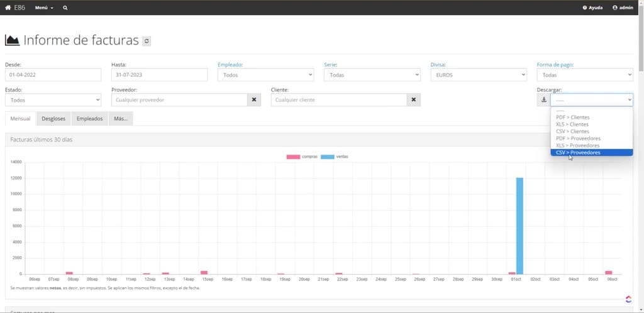This screenshot has height=313, width=644.
Task: Click the Cualquier cliente input field
Action: (339, 100)
